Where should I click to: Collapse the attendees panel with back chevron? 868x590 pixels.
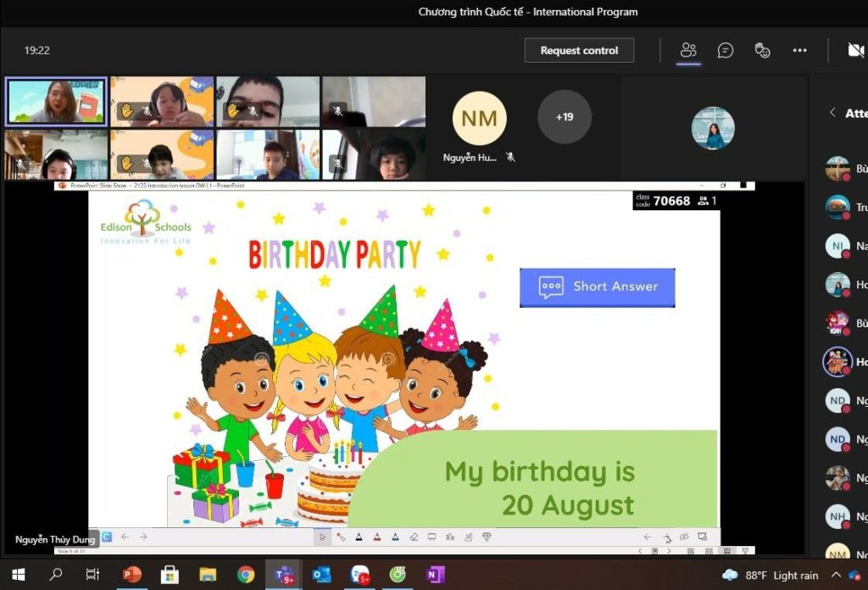point(832,113)
